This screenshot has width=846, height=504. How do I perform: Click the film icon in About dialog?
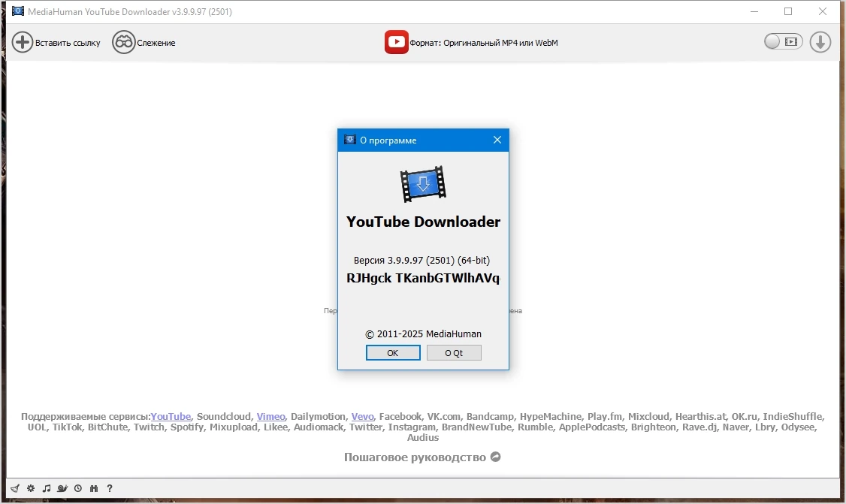423,184
